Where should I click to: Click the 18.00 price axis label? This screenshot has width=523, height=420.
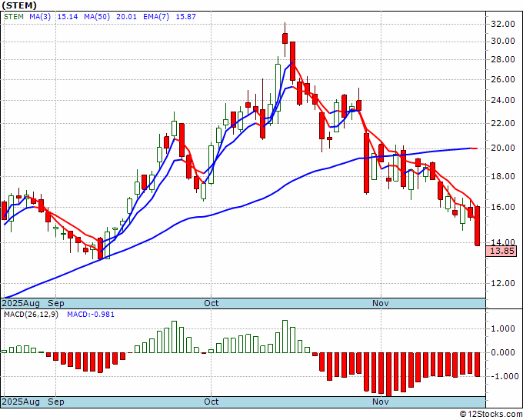coord(503,176)
